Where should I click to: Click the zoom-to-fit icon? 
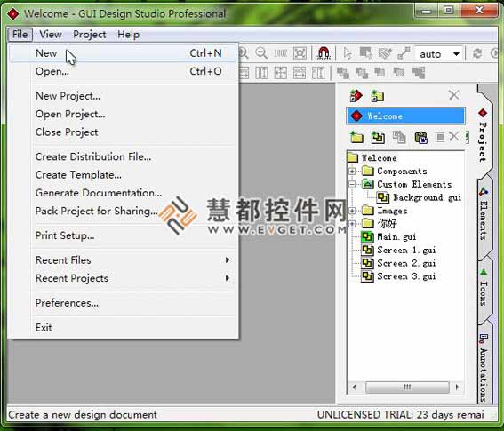point(300,53)
